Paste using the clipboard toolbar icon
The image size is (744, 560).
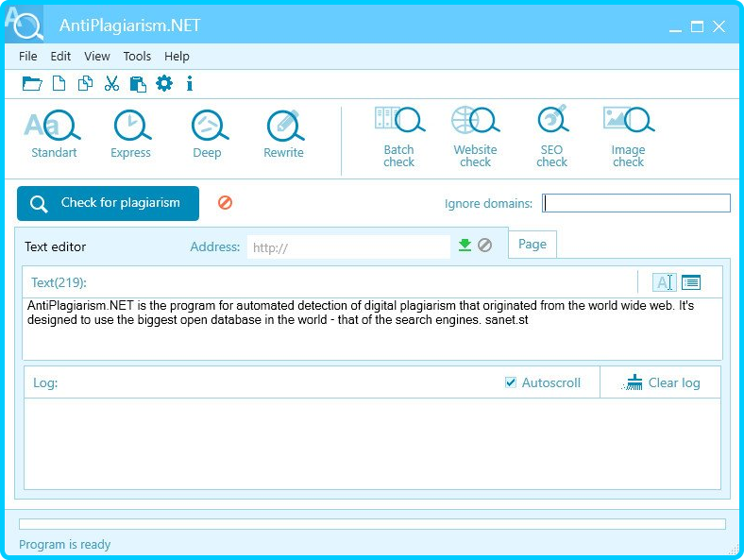click(x=138, y=83)
